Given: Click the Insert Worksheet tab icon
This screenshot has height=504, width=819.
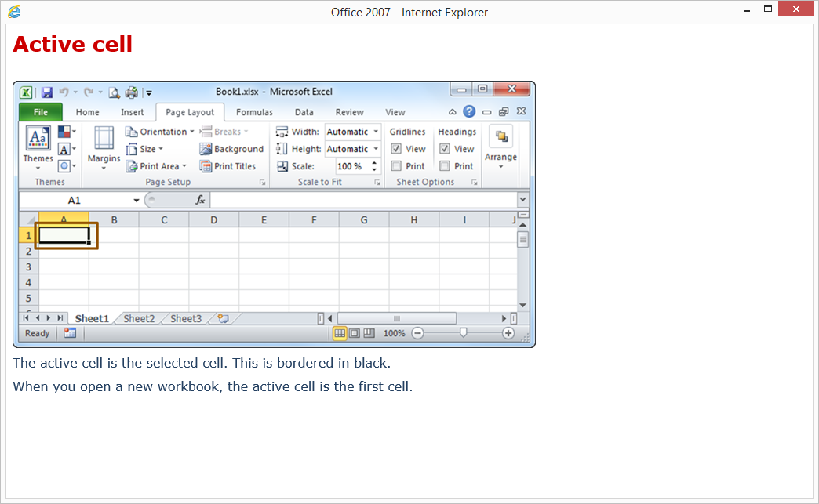Looking at the screenshot, I should (223, 319).
